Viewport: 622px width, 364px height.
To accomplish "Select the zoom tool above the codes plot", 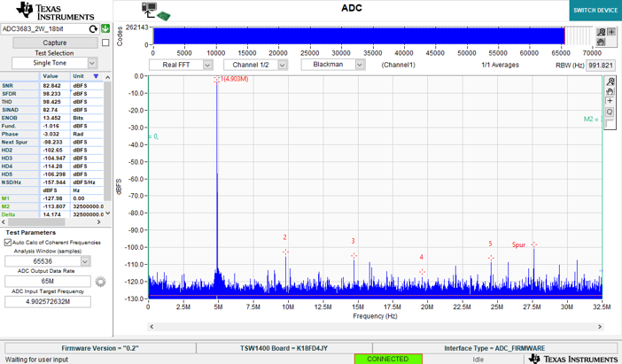I will click(602, 32).
